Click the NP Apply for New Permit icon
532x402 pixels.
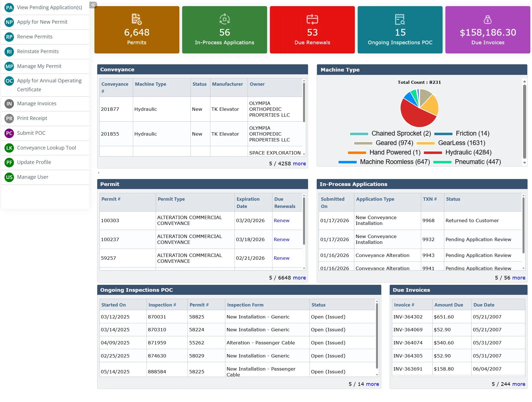(x=9, y=22)
